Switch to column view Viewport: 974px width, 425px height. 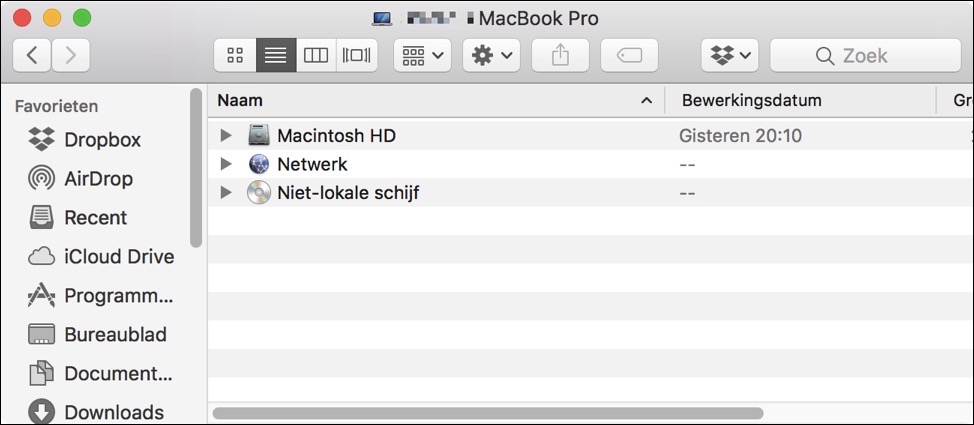point(316,55)
